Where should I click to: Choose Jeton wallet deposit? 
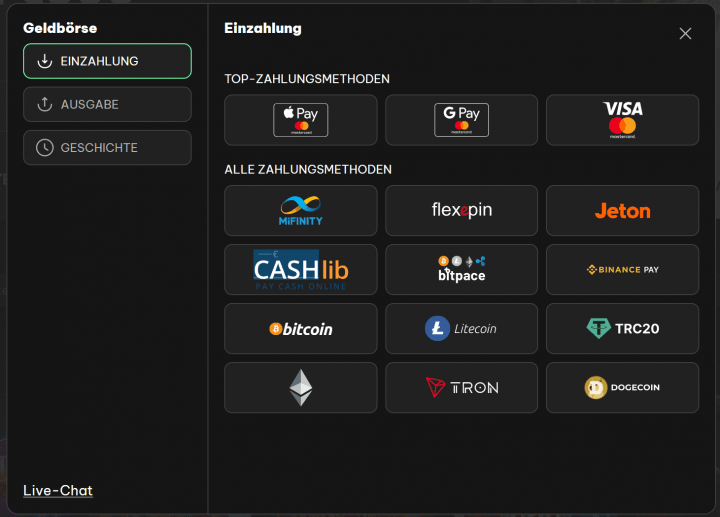pos(623,210)
